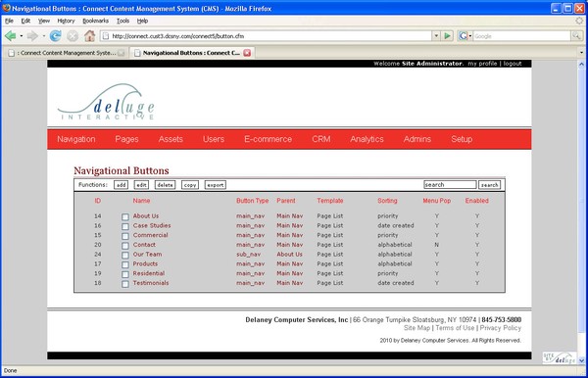Tick the Testimonials checkbox
The height and width of the screenshot is (378, 588).
[x=125, y=284]
